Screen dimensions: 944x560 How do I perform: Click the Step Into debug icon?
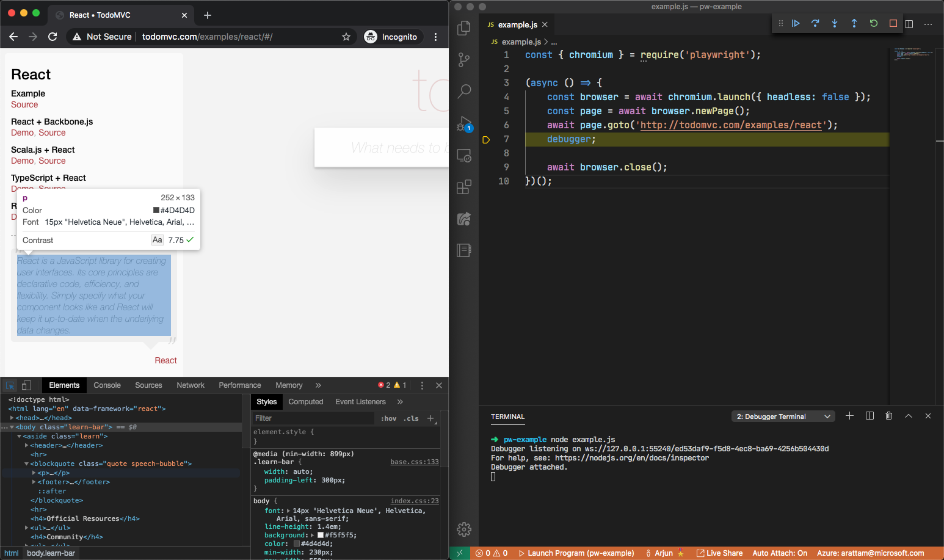point(835,23)
